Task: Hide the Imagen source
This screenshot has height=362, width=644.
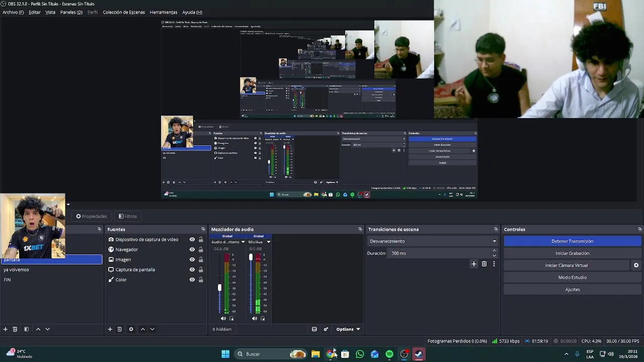Action: point(192,259)
